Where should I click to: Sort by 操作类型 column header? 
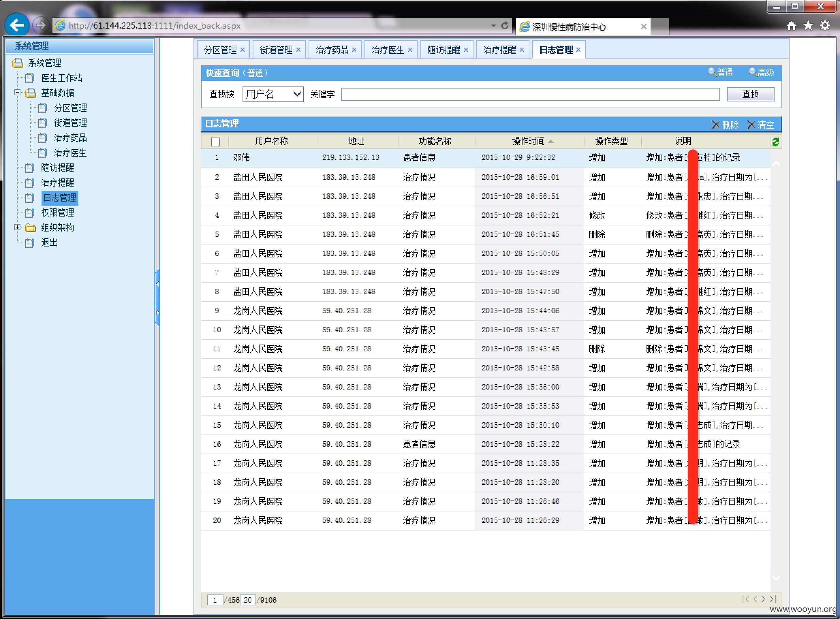tap(611, 141)
